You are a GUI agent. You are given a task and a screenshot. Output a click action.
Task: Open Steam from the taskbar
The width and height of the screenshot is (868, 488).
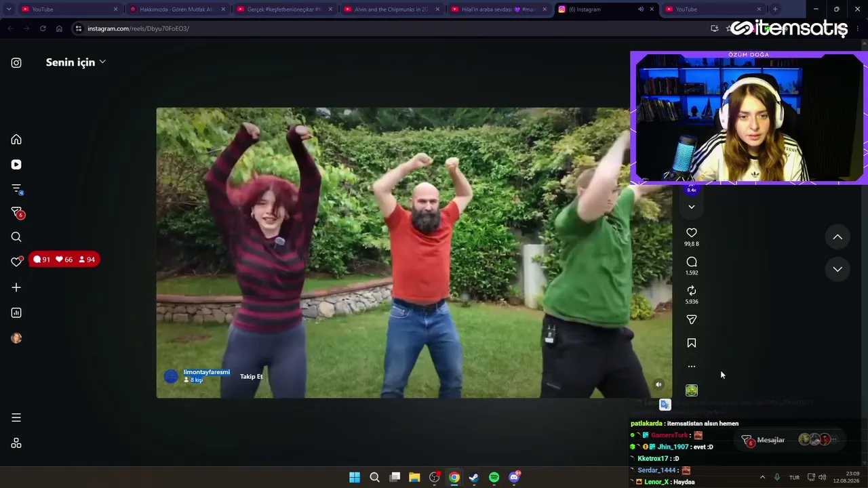[x=474, y=477]
